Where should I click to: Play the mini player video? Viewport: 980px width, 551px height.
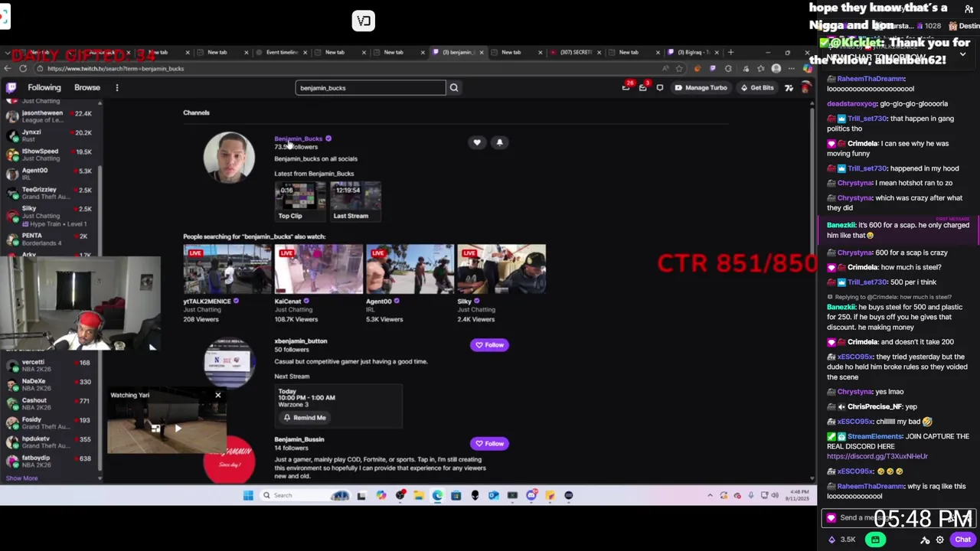pyautogui.click(x=178, y=429)
